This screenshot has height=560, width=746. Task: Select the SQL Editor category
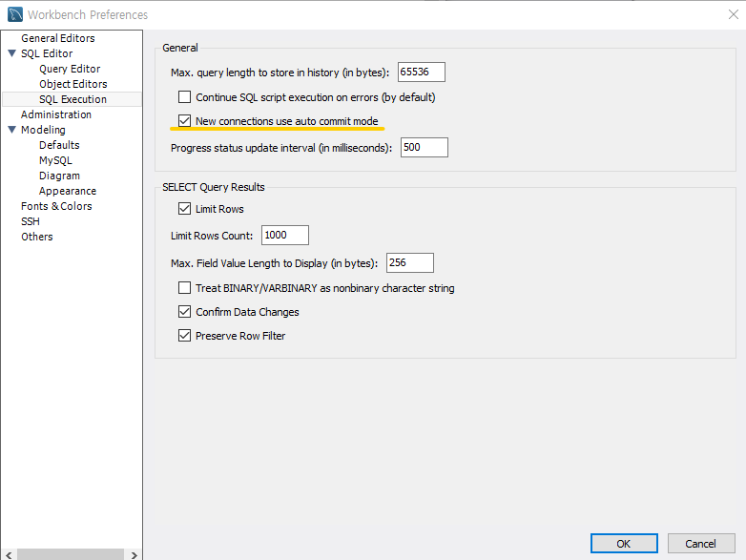coord(47,53)
